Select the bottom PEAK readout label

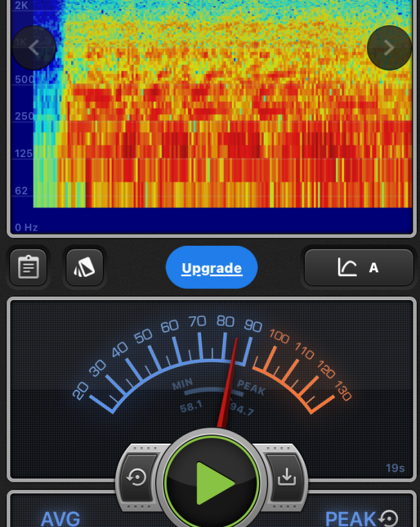350,519
